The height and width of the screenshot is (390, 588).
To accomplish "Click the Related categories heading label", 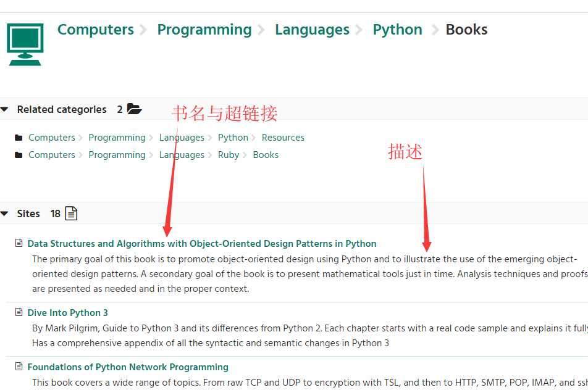I will click(62, 109).
